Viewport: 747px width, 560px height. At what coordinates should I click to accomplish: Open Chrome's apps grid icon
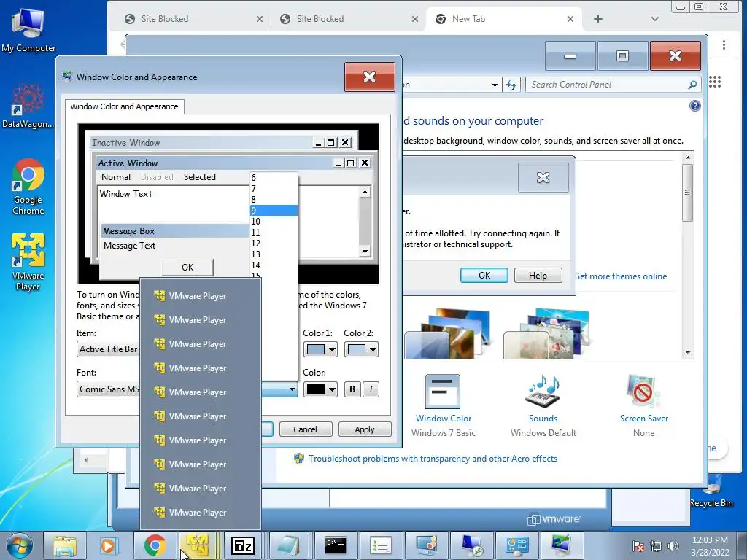pyautogui.click(x=715, y=82)
